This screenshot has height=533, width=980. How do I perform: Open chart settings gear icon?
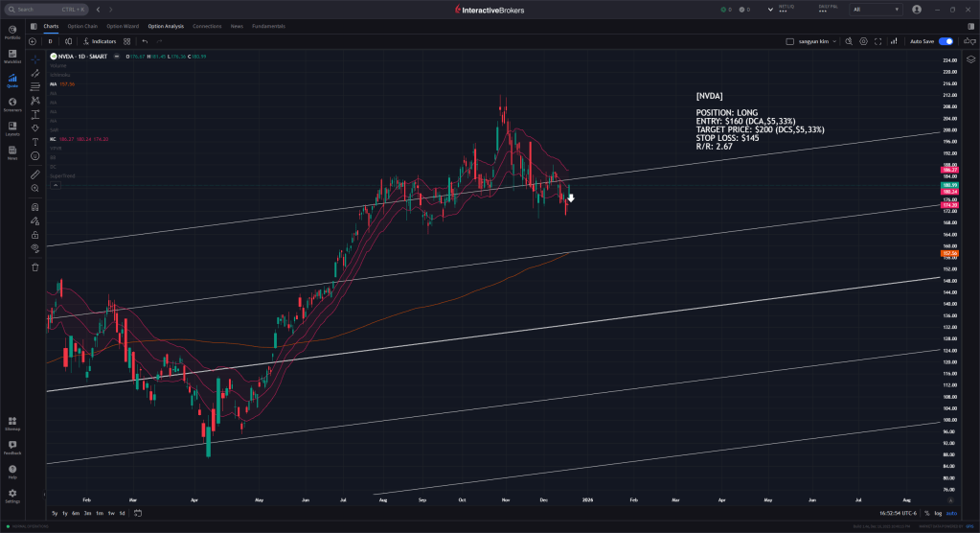863,41
